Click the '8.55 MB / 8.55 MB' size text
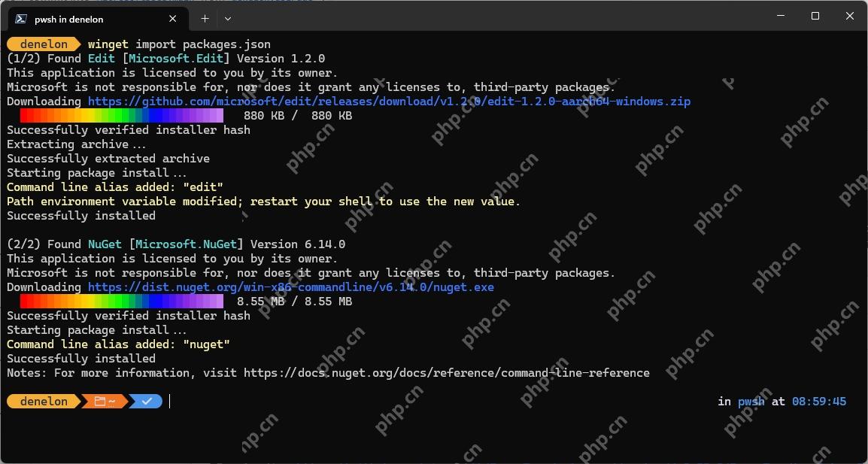Viewport: 868px width, 464px height. pos(295,302)
